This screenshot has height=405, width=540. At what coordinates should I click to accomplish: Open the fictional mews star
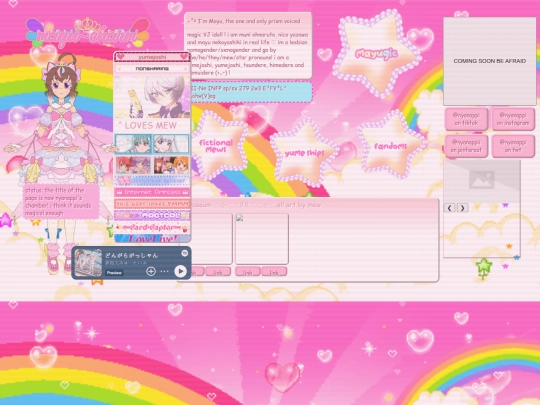click(216, 146)
